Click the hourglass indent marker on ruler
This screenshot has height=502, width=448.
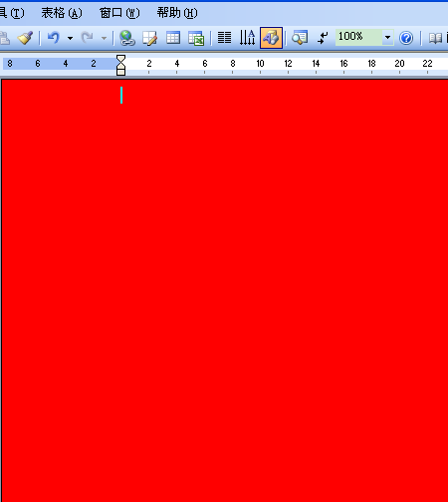click(x=121, y=65)
